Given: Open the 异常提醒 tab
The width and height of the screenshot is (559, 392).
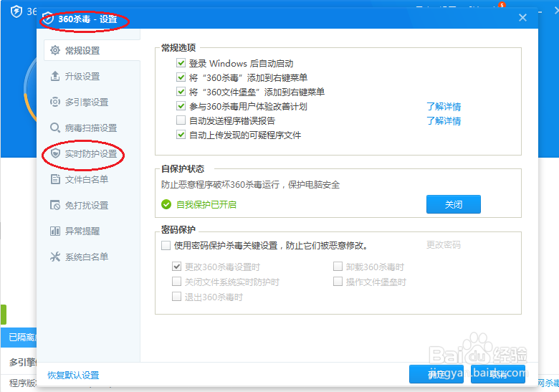Looking at the screenshot, I should [x=92, y=231].
